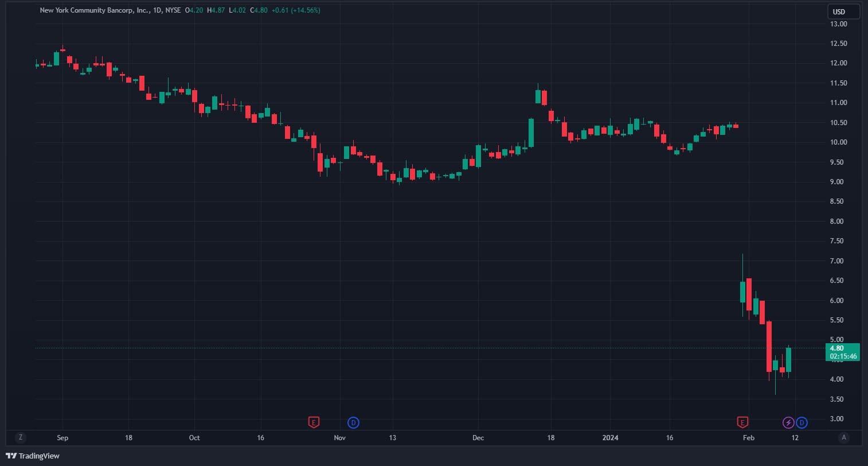Viewport: 868px width, 466px height.
Task: Open the earnings E marker near Feb
Action: coord(742,423)
